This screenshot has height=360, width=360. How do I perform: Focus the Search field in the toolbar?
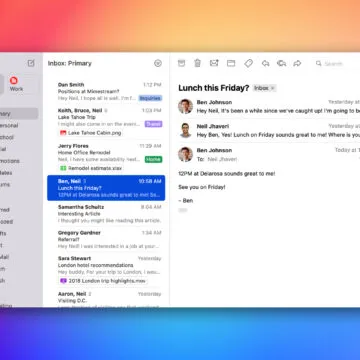(336, 63)
